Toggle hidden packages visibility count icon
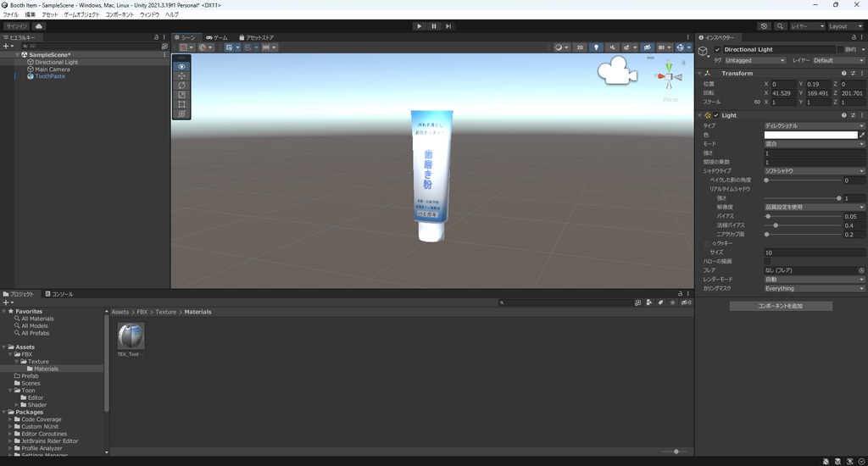Screen dimensions: 868x466 click(x=687, y=302)
